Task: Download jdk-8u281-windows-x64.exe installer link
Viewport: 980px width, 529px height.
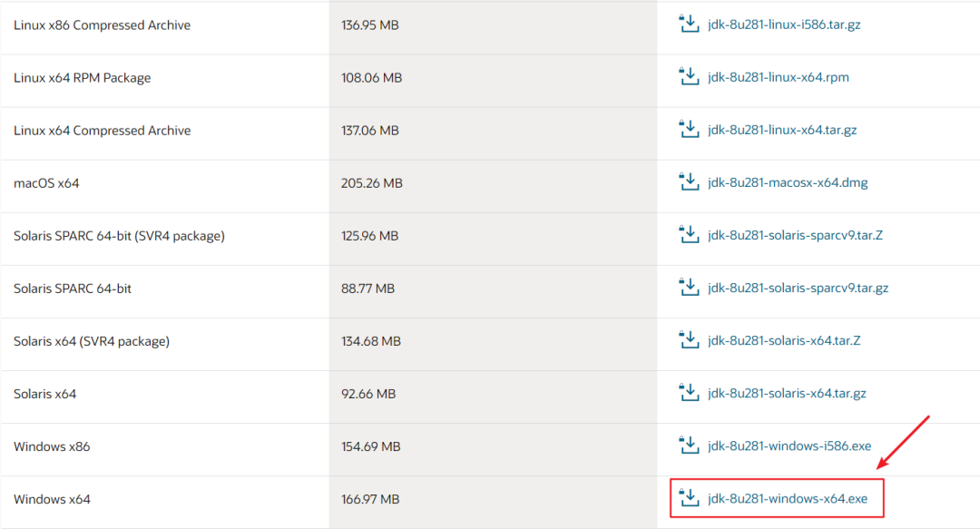Action: [788, 498]
